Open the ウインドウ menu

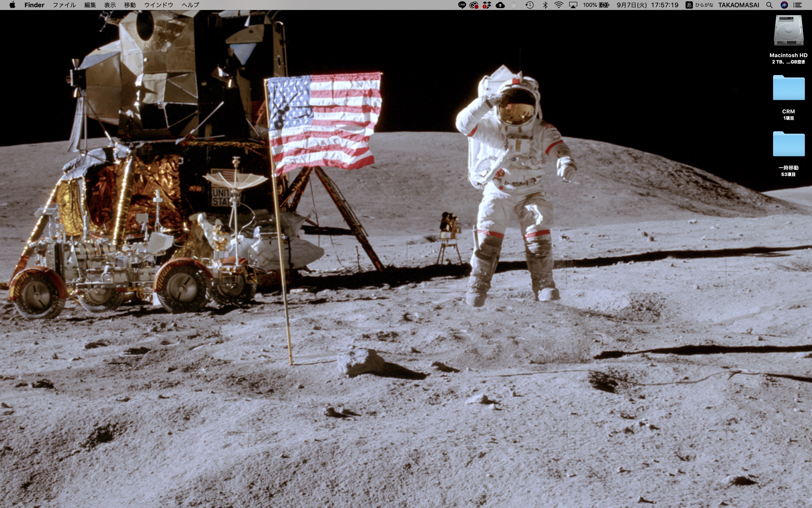[x=158, y=5]
